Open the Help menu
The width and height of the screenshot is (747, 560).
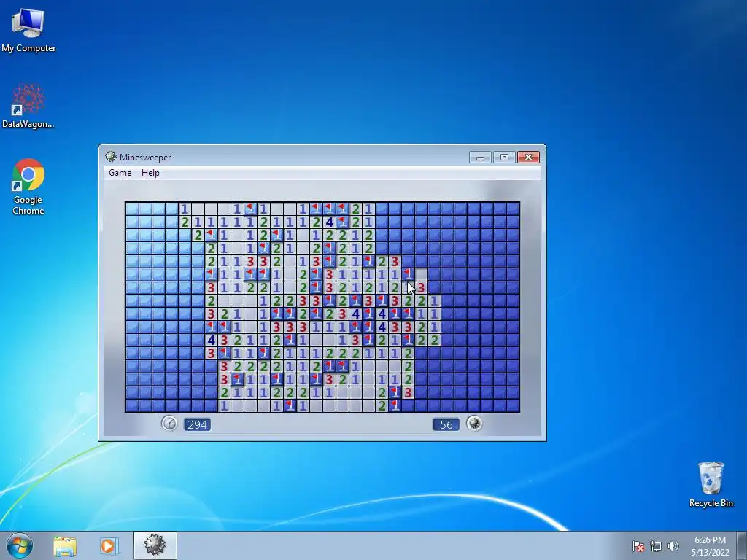pyautogui.click(x=150, y=173)
